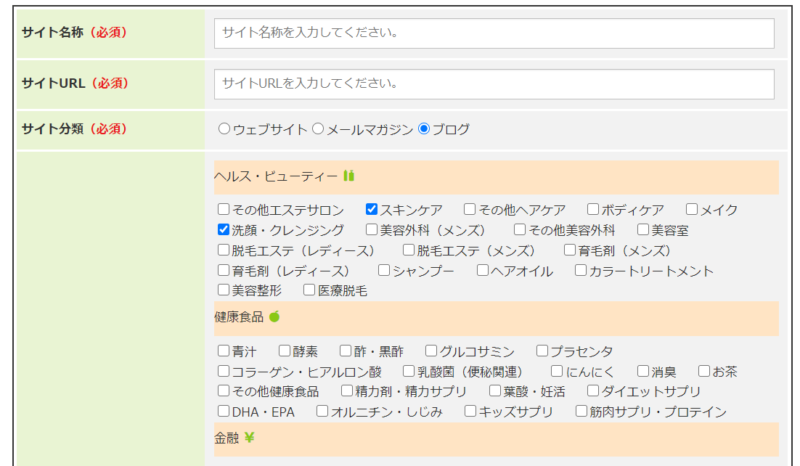Check the 育毛剤（レディース） checkbox

tap(223, 269)
